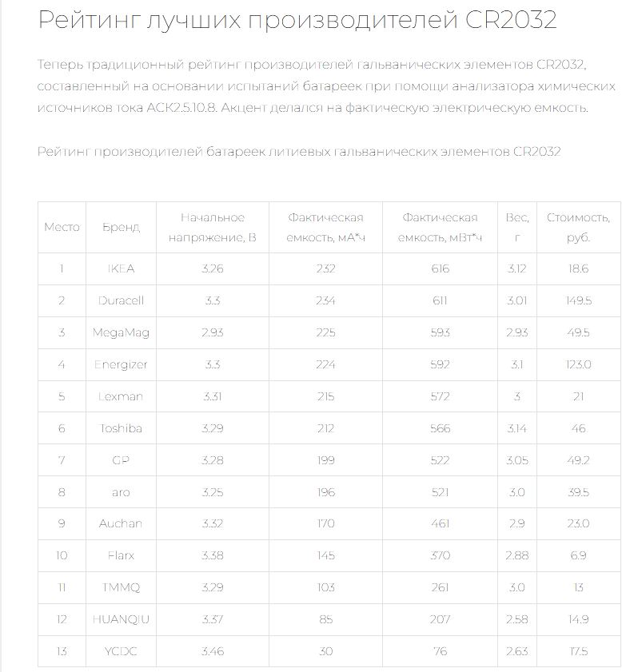Select the Duracell brand cell
The width and height of the screenshot is (622, 672).
(121, 300)
